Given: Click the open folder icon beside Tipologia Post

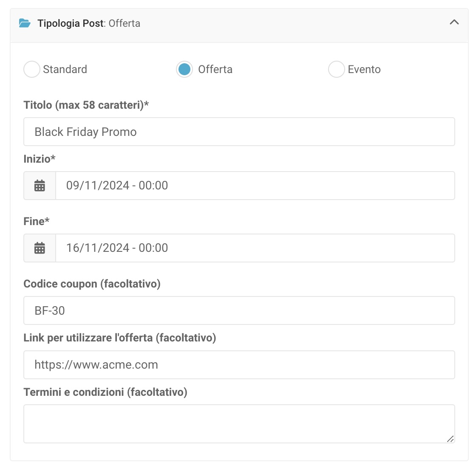Looking at the screenshot, I should 25,23.
